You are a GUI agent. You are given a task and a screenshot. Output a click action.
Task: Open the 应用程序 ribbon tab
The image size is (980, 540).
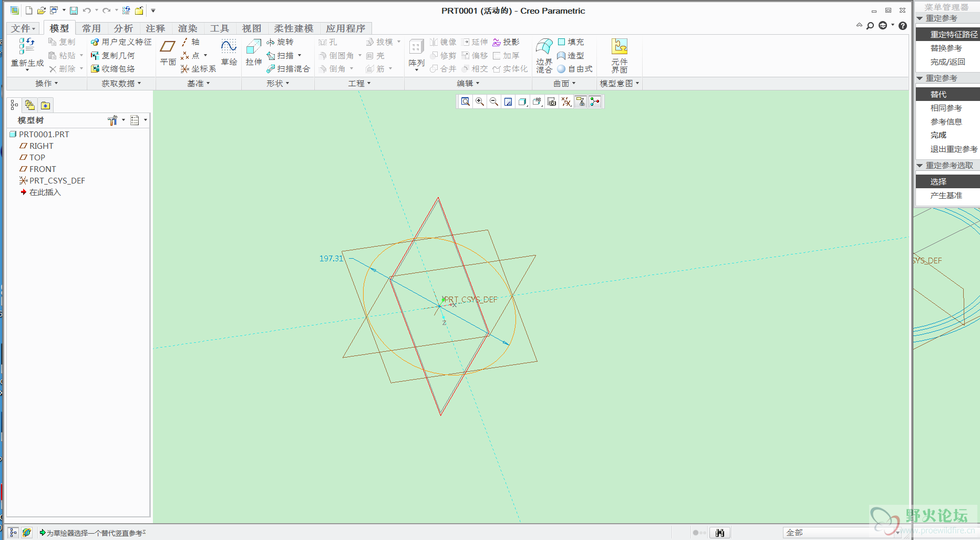tap(346, 28)
